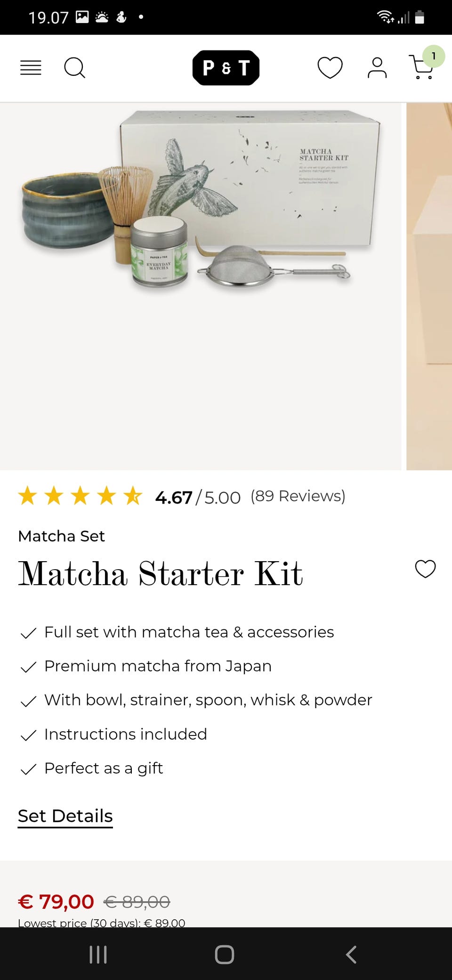
Task: Open the hamburger navigation menu
Action: click(x=31, y=68)
